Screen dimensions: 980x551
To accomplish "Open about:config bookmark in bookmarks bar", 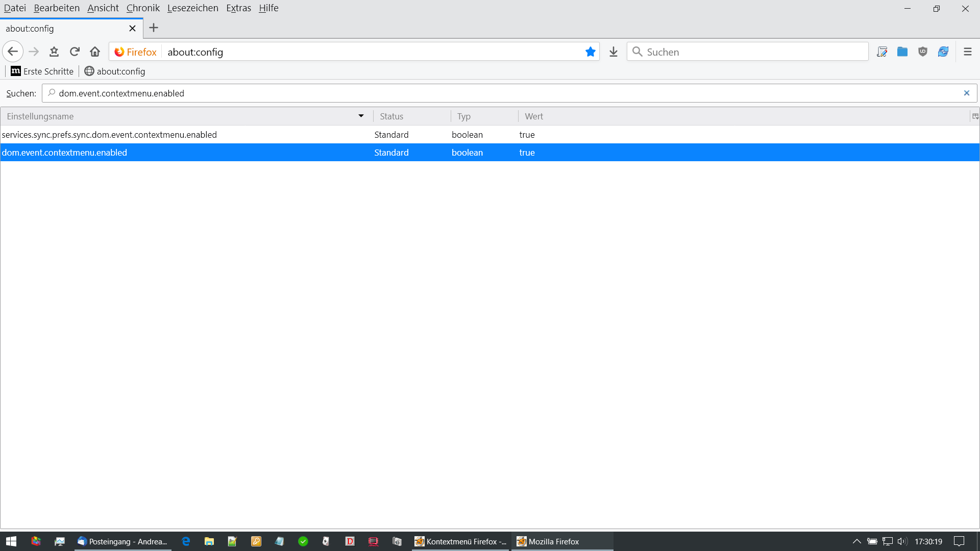I will coord(115,71).
